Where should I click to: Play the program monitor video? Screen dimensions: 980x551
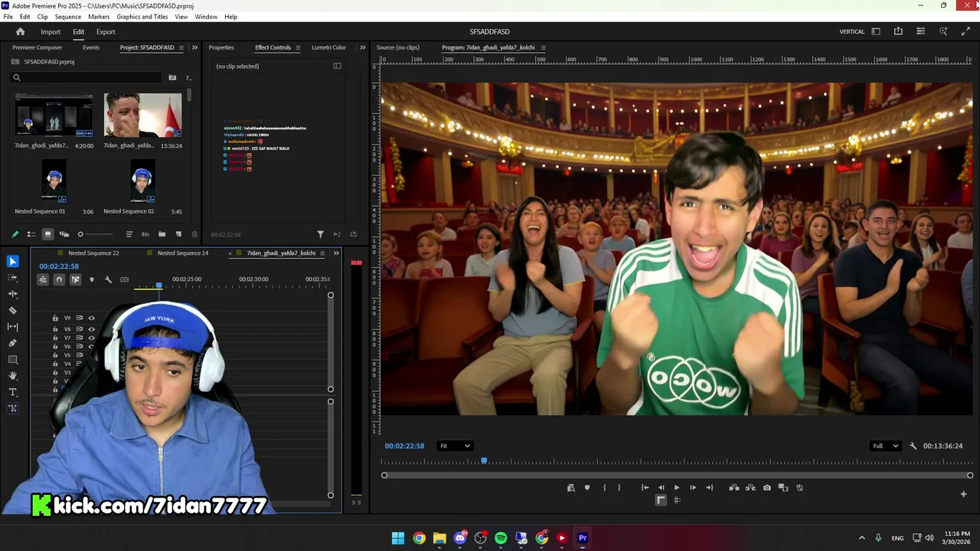[677, 487]
